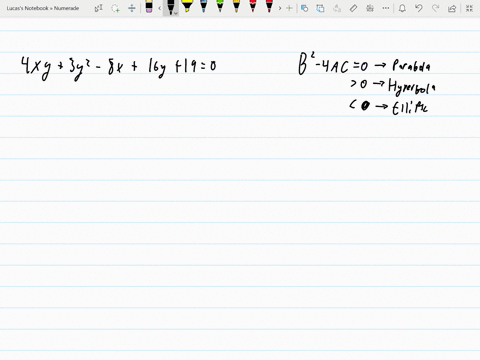Add a new pen with plus button
This screenshot has height=360, width=480.
[x=289, y=8]
